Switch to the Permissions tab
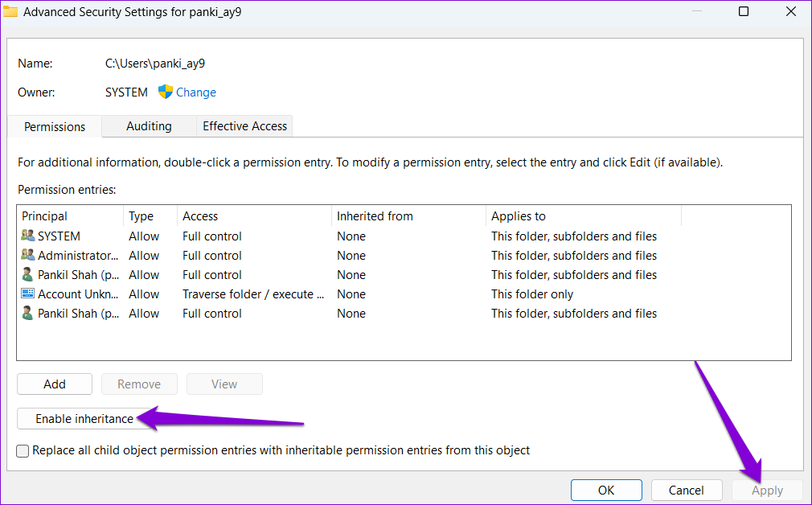The image size is (812, 505). pos(55,126)
